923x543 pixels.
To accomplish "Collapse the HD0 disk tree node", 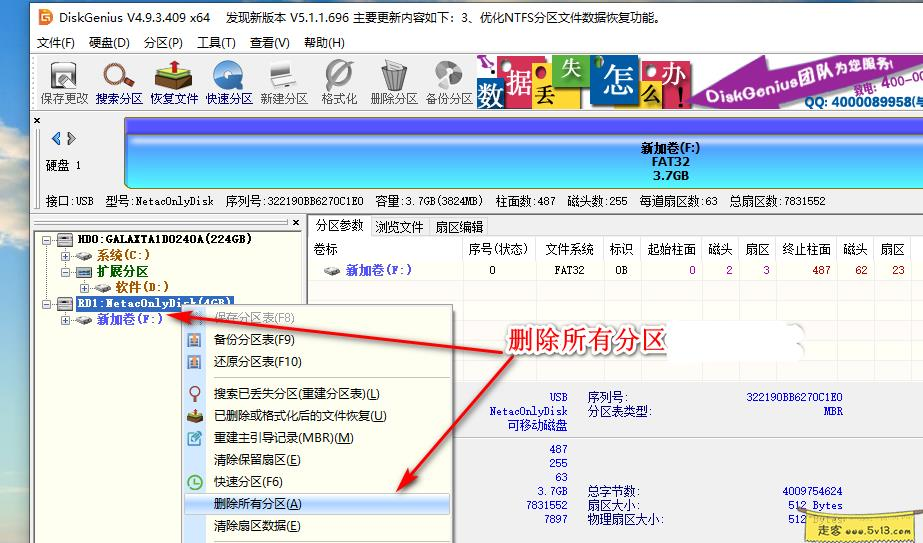I will [47, 240].
